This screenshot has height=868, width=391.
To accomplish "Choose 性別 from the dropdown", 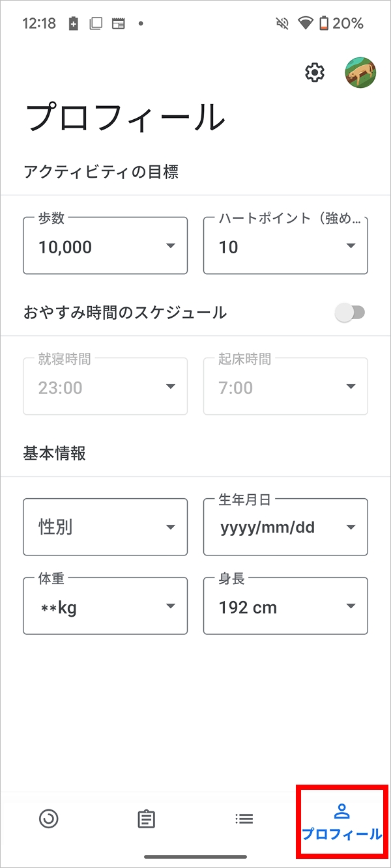I will pyautogui.click(x=105, y=527).
